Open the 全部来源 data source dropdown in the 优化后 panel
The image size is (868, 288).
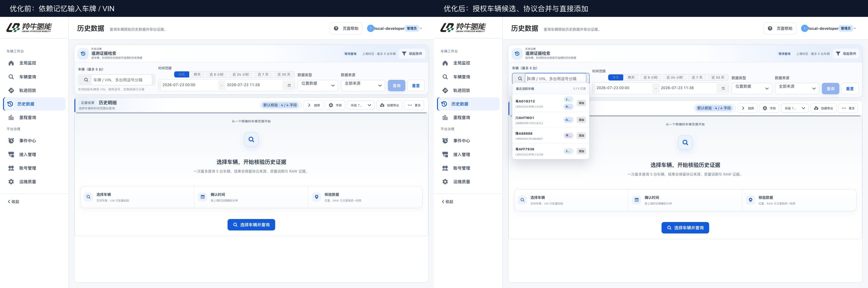point(797,88)
